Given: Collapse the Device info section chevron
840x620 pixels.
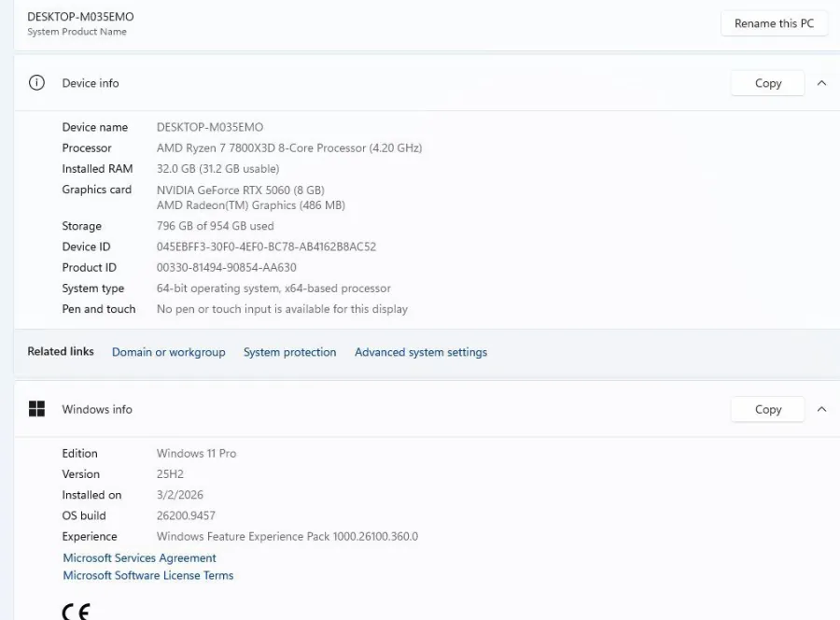Looking at the screenshot, I should [x=821, y=83].
